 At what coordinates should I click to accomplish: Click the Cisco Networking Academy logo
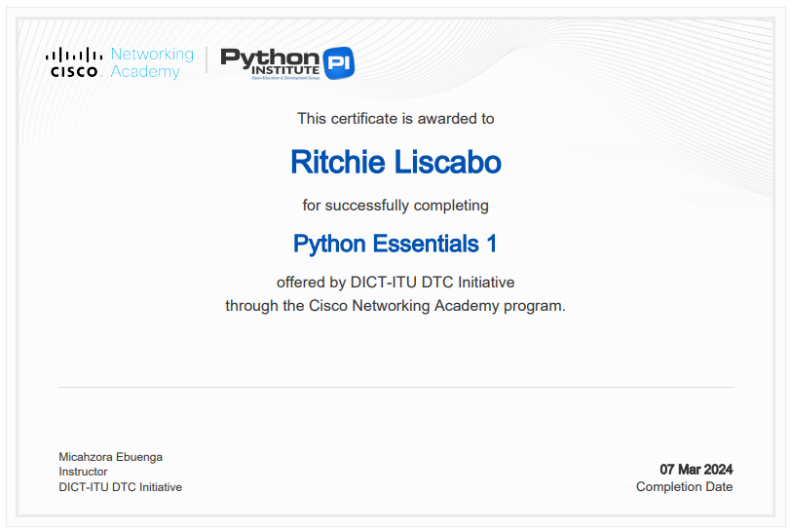[120, 62]
